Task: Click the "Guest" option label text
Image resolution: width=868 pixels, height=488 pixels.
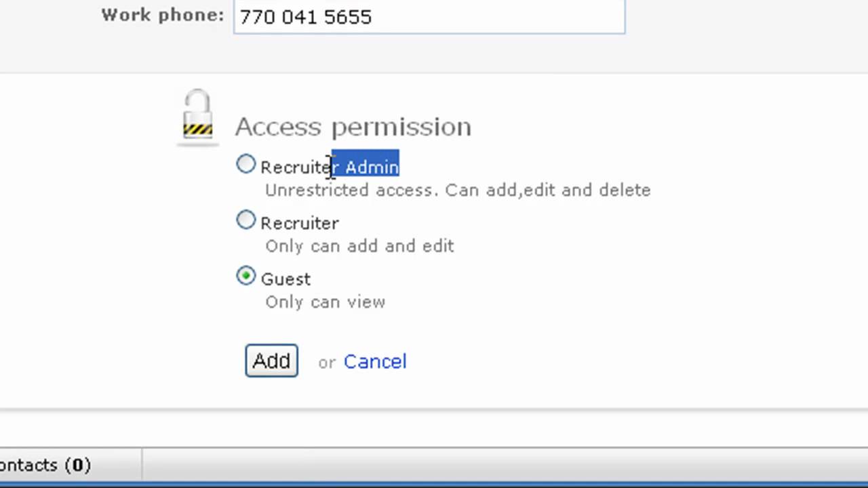Action: pyautogui.click(x=285, y=279)
